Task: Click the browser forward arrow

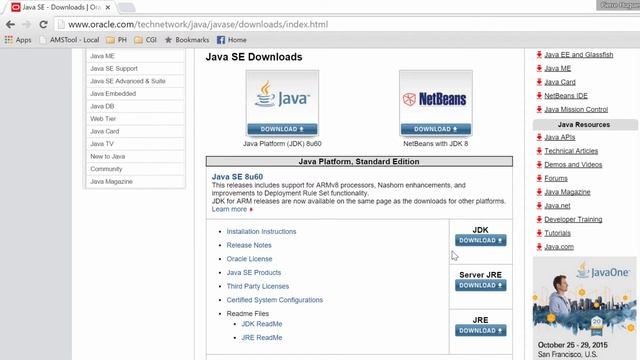Action: coord(27,24)
